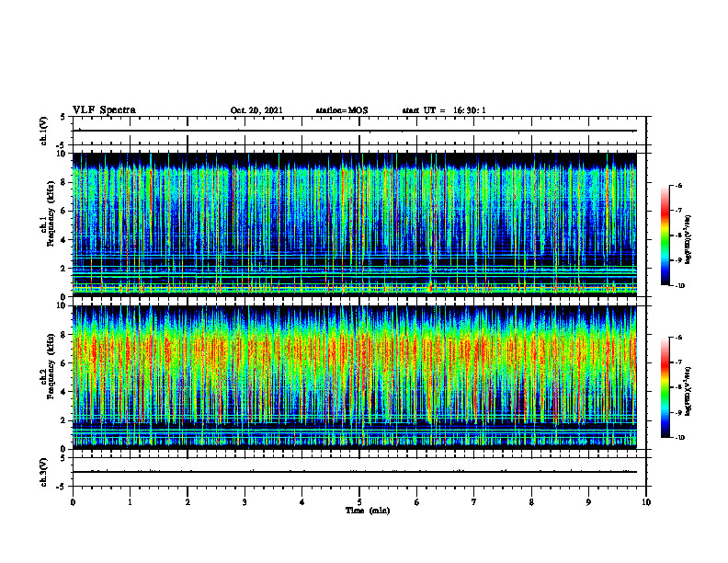
Task: Click the "Time (min)" axis title
Action: 368,511
